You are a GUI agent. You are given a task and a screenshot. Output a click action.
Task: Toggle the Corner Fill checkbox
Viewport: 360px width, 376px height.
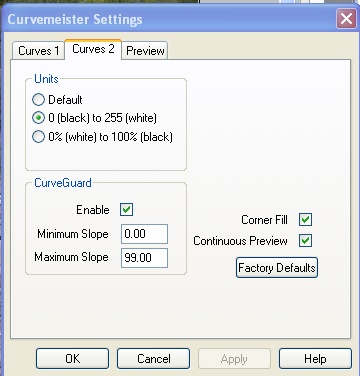[x=305, y=220]
